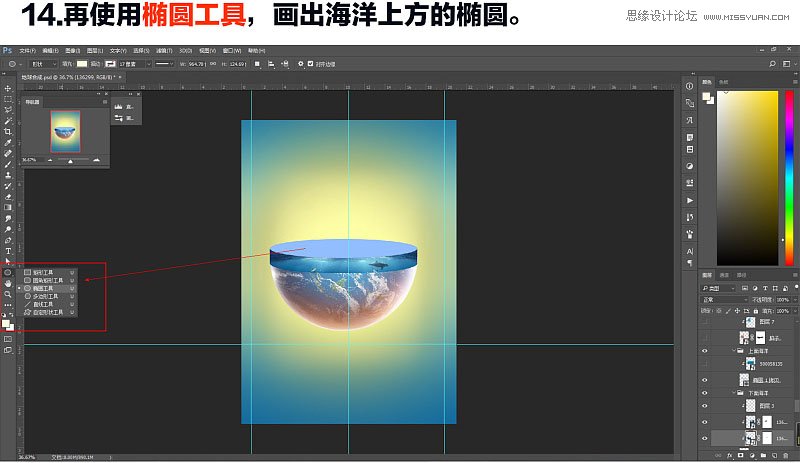
Task: Open the stroke line type dropdown
Action: click(164, 64)
